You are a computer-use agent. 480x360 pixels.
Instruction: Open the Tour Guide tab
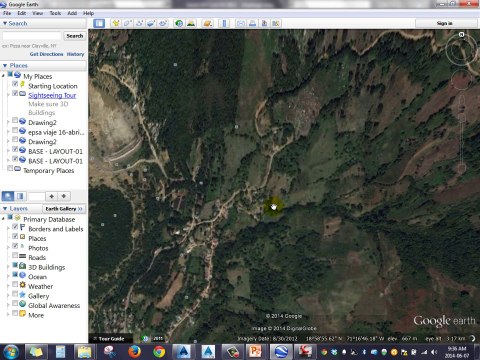click(111, 339)
